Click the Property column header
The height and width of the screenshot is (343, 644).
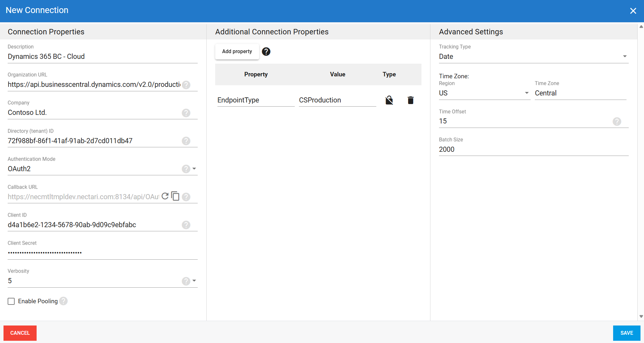(256, 74)
